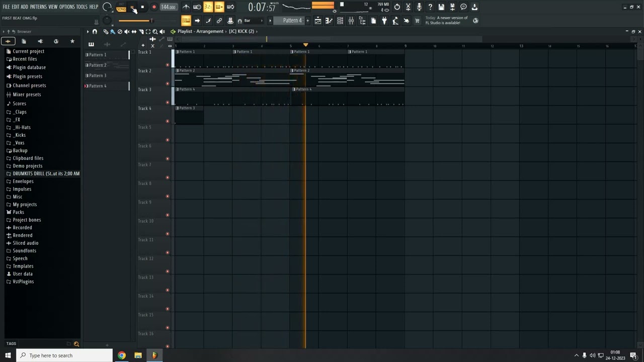Screen dimensions: 644x362
Task: Open the newer version available news message
Action: (447, 20)
